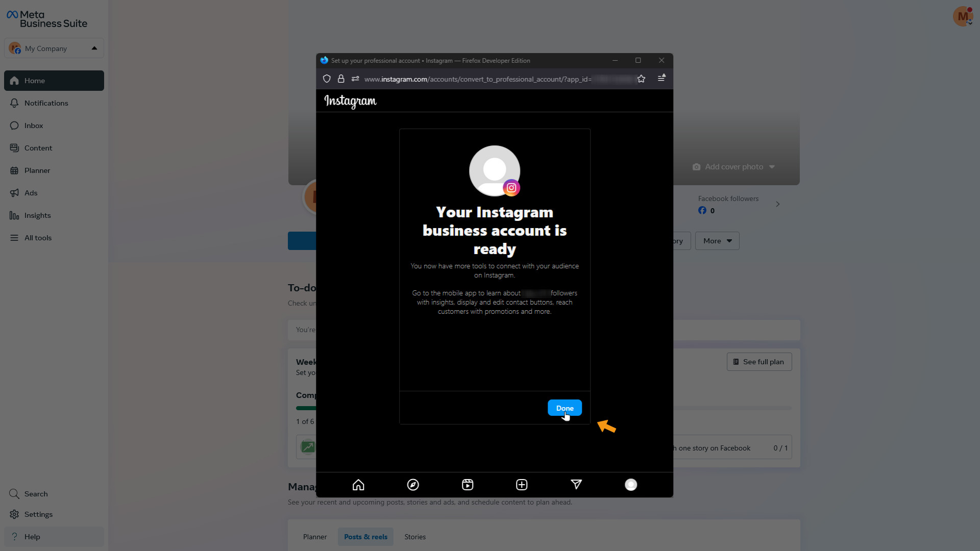This screenshot has height=551, width=980.
Task: Go to Home in Business Suite sidebar
Action: point(54,81)
